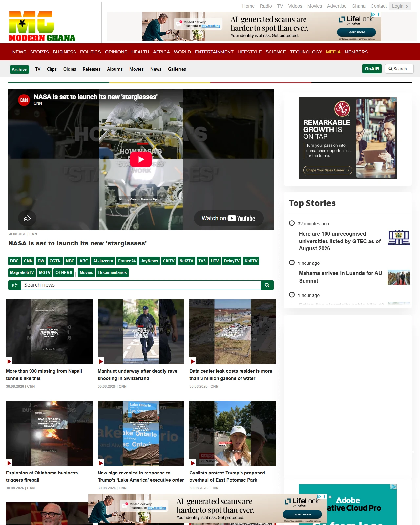Click the AdChoices icon on top banner ad

pos(373,14)
